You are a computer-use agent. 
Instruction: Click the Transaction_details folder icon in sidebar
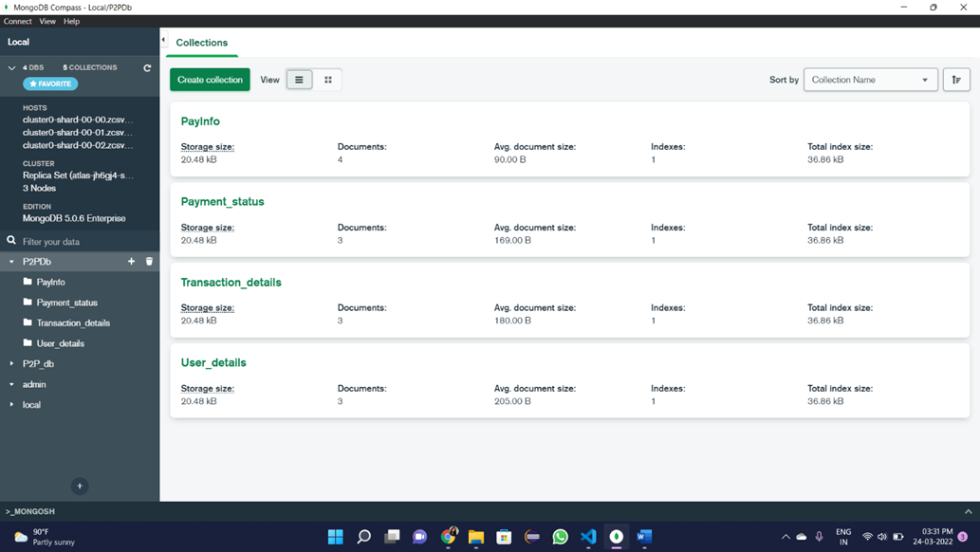tap(28, 322)
